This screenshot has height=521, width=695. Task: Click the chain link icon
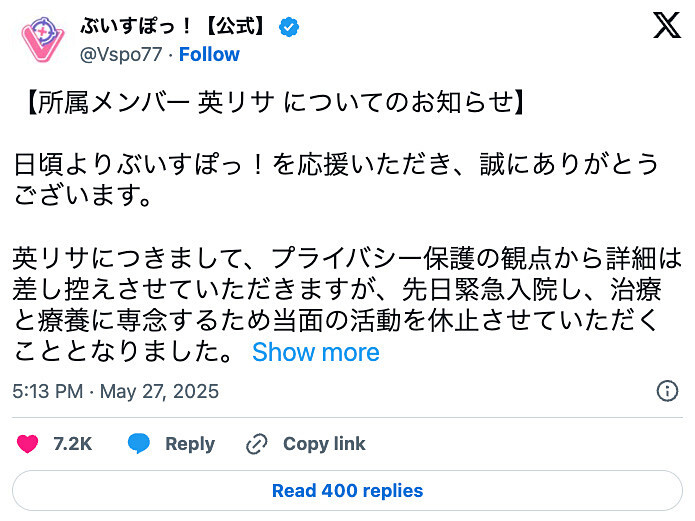click(257, 444)
